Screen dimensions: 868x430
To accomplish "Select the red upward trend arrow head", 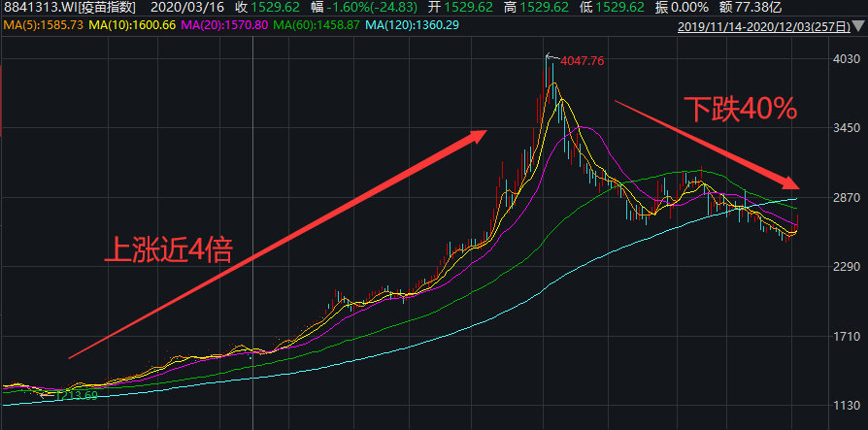I will [476, 136].
